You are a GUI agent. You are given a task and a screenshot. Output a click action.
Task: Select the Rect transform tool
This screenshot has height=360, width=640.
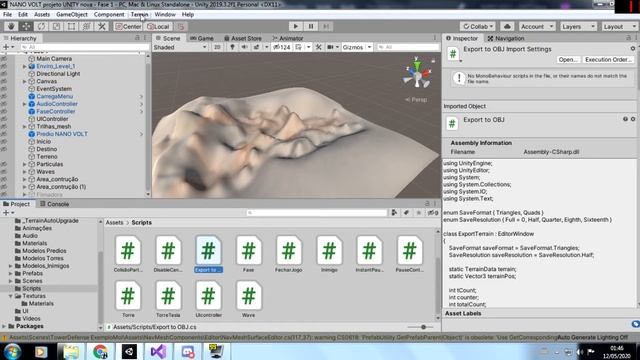point(71,27)
